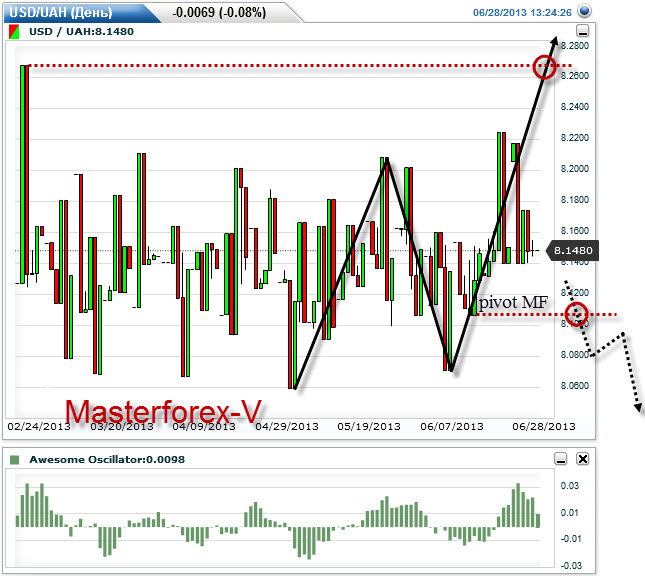
Task: Click the 06/28/2013 13:24:26 timestamp
Action: (x=521, y=13)
